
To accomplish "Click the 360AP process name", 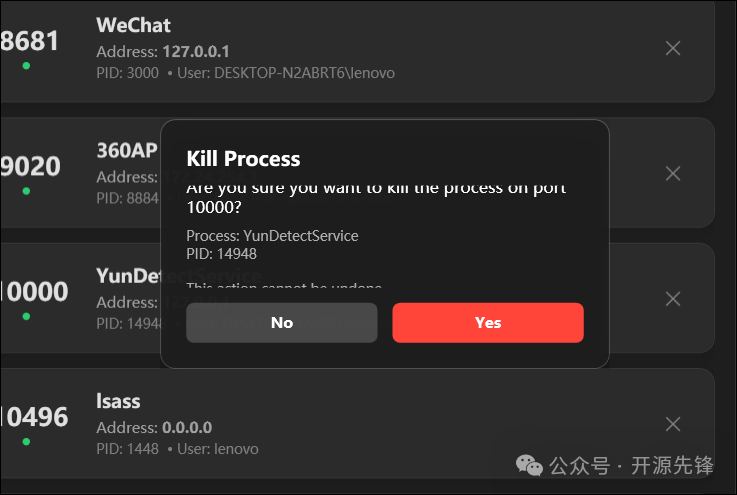I will [124, 150].
